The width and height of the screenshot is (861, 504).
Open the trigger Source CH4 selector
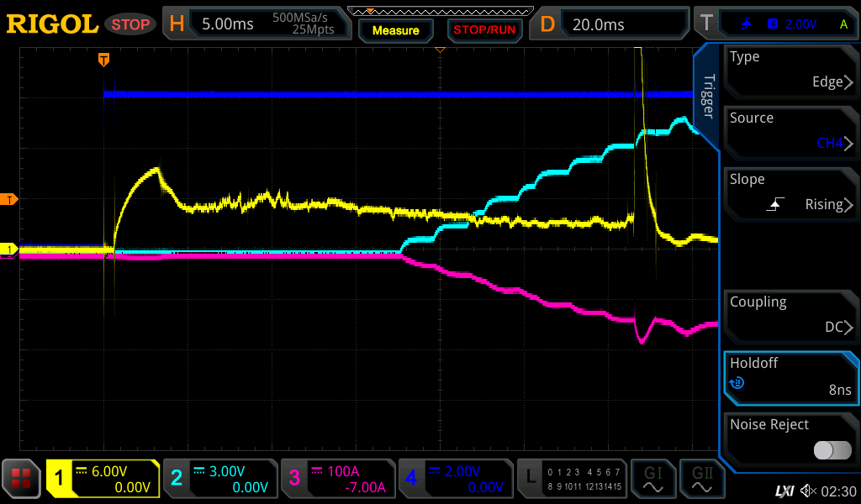(790, 132)
